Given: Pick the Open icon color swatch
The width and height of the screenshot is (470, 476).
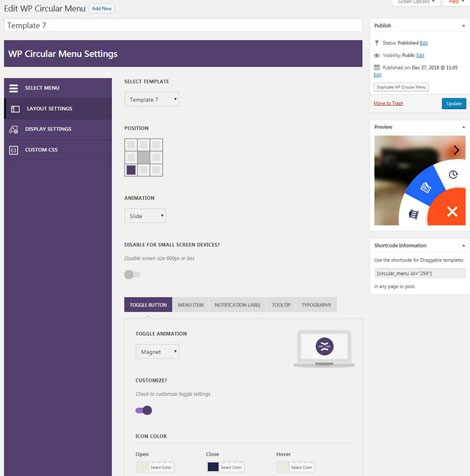Looking at the screenshot, I should click(x=155, y=467).
